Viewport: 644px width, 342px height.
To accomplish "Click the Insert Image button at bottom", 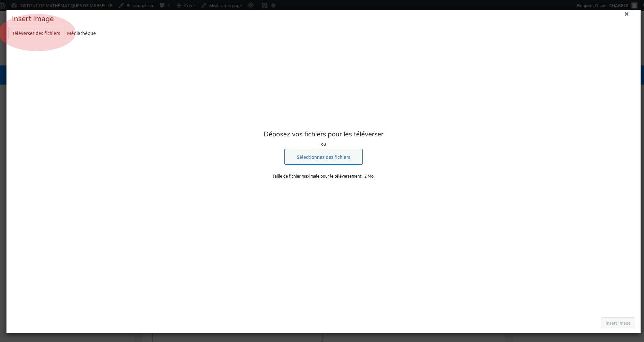I will point(618,323).
